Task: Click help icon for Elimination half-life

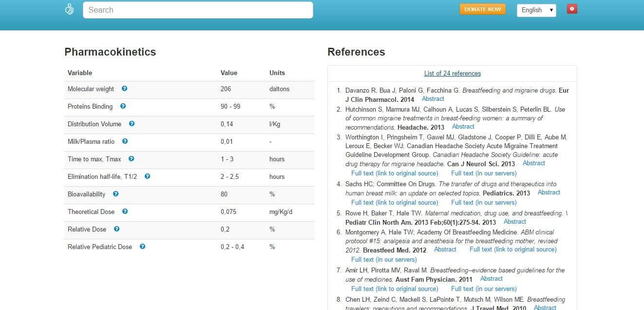Action: tap(148, 176)
